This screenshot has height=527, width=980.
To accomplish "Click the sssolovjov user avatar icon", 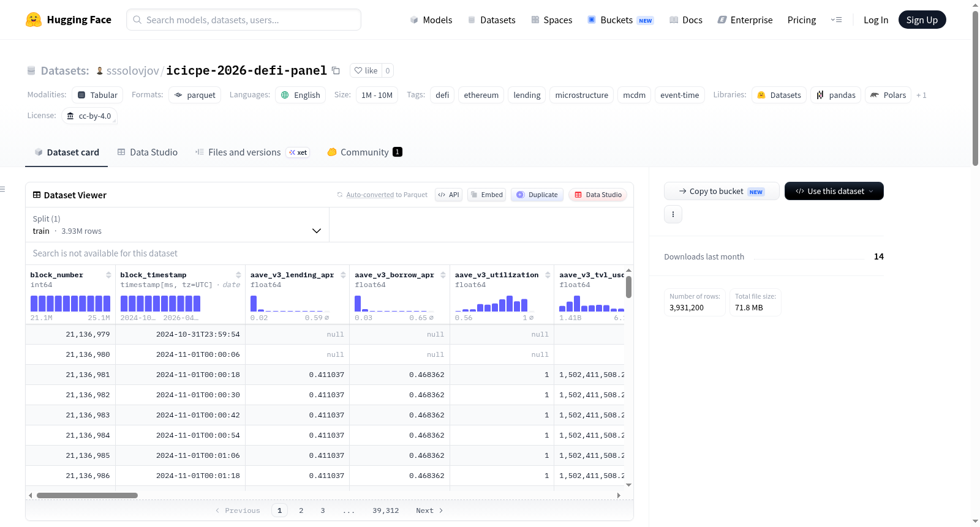I will coord(100,70).
